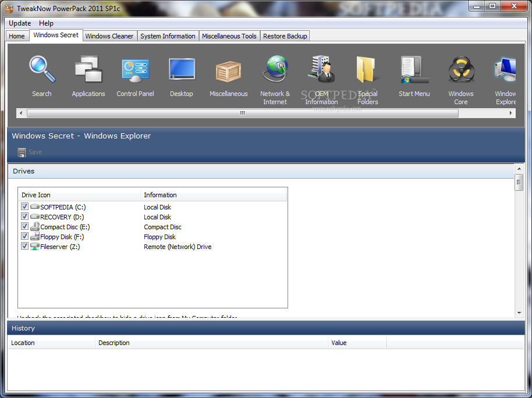The image size is (532, 398).
Task: Click the horizontal scrollbar thumb of icon strip
Action: tap(243, 113)
